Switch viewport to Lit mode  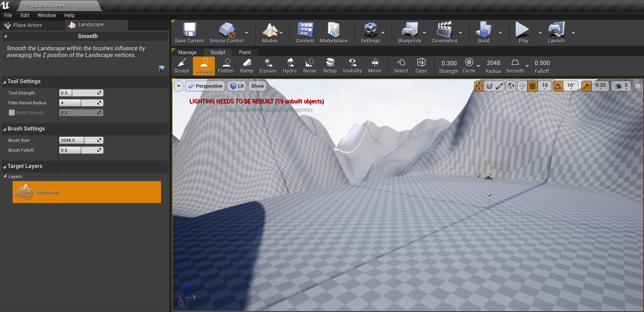(x=236, y=86)
